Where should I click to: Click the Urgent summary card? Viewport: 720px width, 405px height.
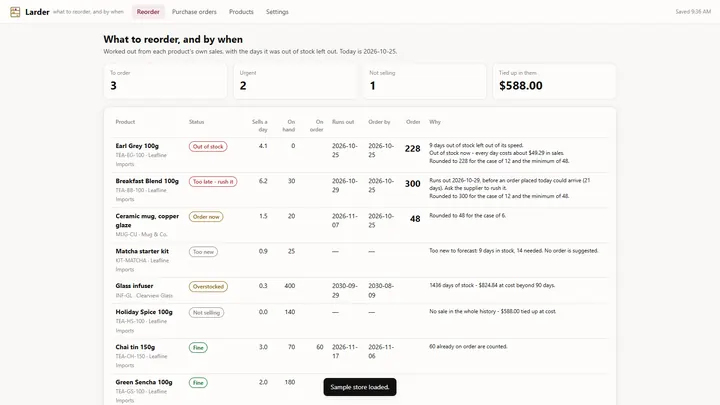click(x=295, y=81)
